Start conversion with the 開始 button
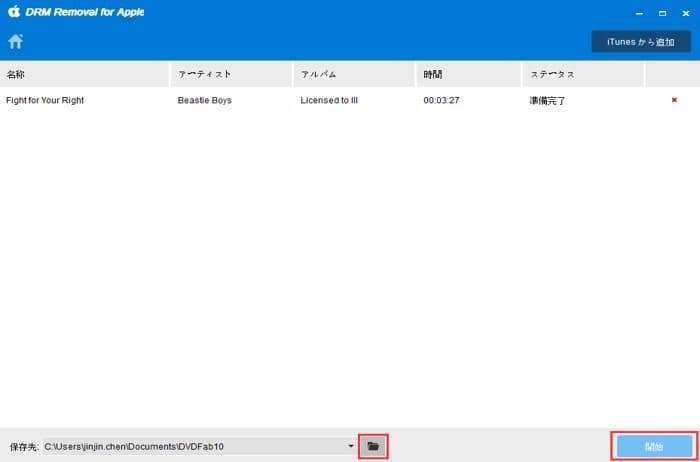700x462 pixels. pyautogui.click(x=654, y=446)
